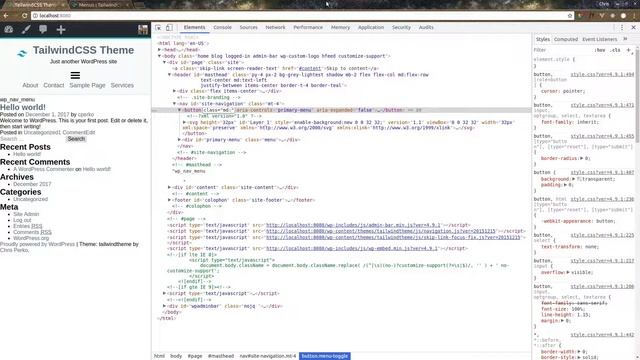Viewport: 640px width, 360px height.
Task: Toggle the .cls class editor
Action: click(x=615, y=50)
